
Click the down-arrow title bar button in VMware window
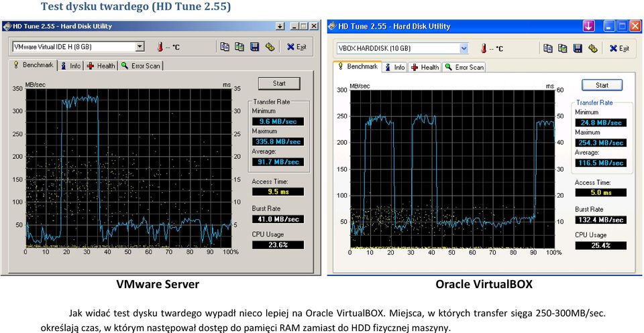click(x=280, y=26)
